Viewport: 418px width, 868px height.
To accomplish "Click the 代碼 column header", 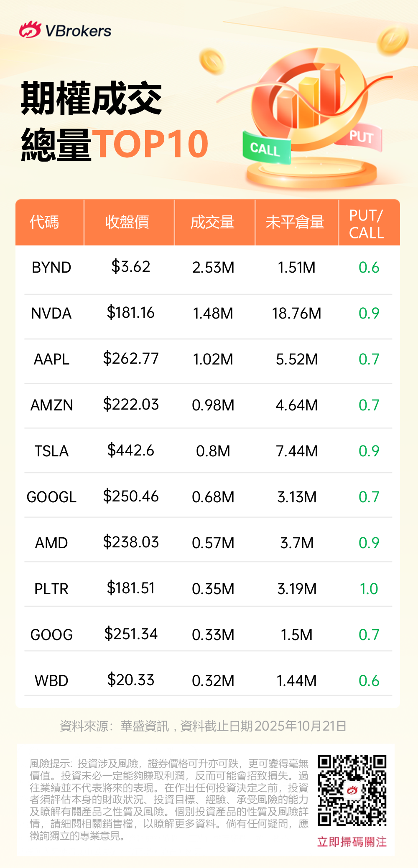I will point(44,222).
